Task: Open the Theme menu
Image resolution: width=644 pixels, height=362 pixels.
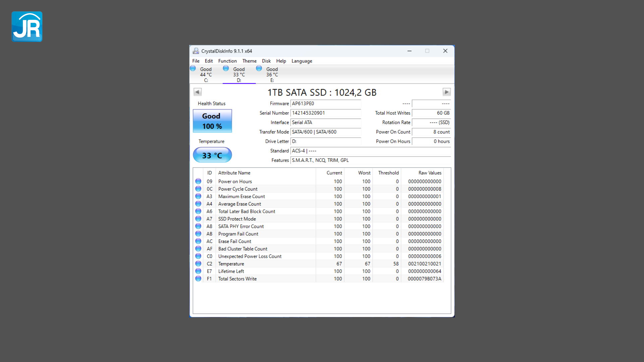Action: click(249, 61)
